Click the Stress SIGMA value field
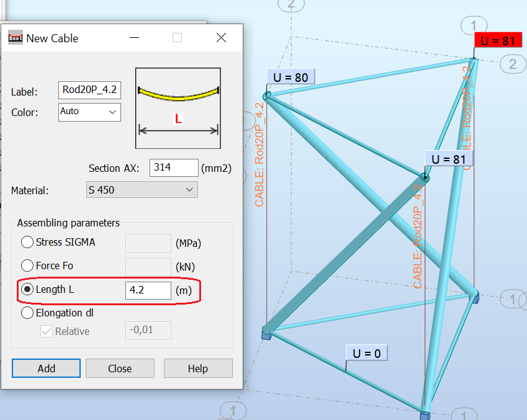Screen dimensions: 527x420 (148, 243)
